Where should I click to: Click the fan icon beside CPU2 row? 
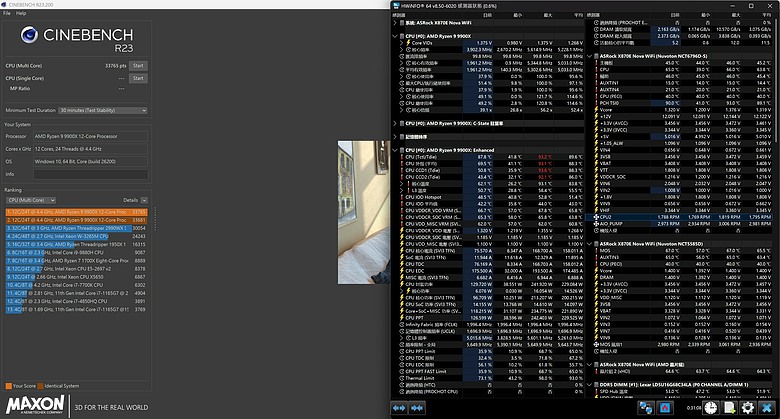596,217
